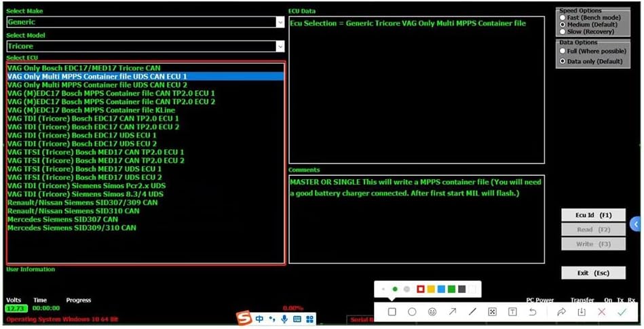This screenshot has height=329, width=644.
Task: Pick the yellow annotation color swatch
Action: point(431,290)
